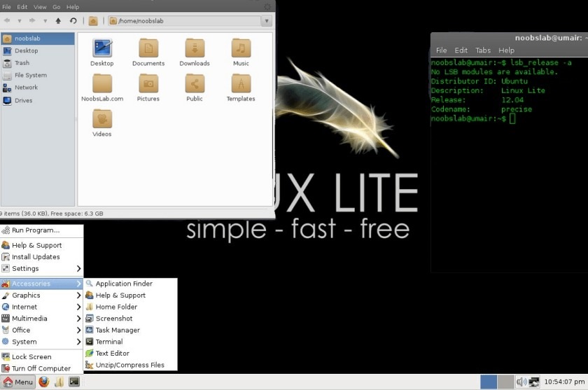
Task: Open the file manager taskbar launcher
Action: tap(59, 382)
